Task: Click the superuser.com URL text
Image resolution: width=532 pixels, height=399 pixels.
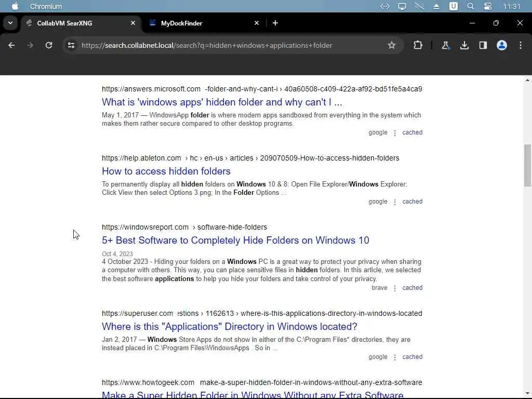Action: click(137, 313)
